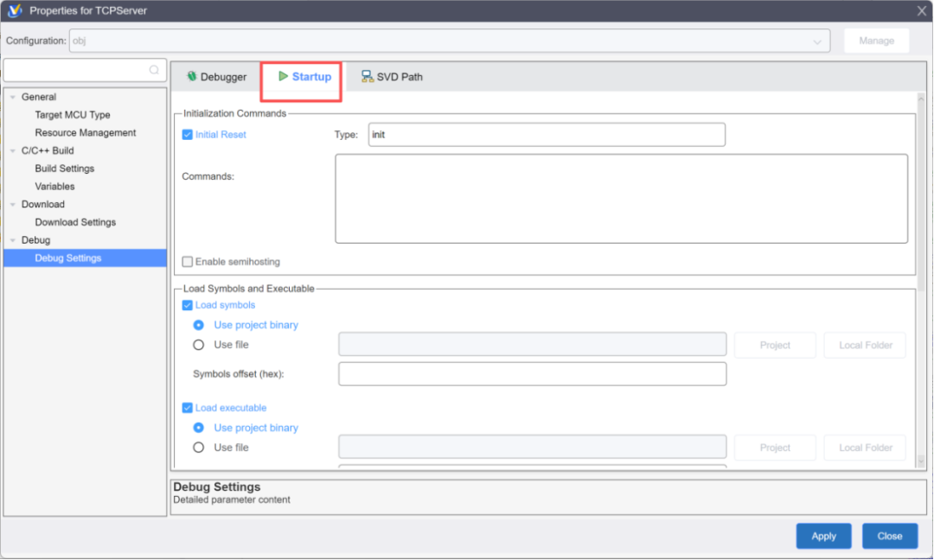This screenshot has width=934, height=560.
Task: Click the Startup tab play icon
Action: click(x=283, y=76)
